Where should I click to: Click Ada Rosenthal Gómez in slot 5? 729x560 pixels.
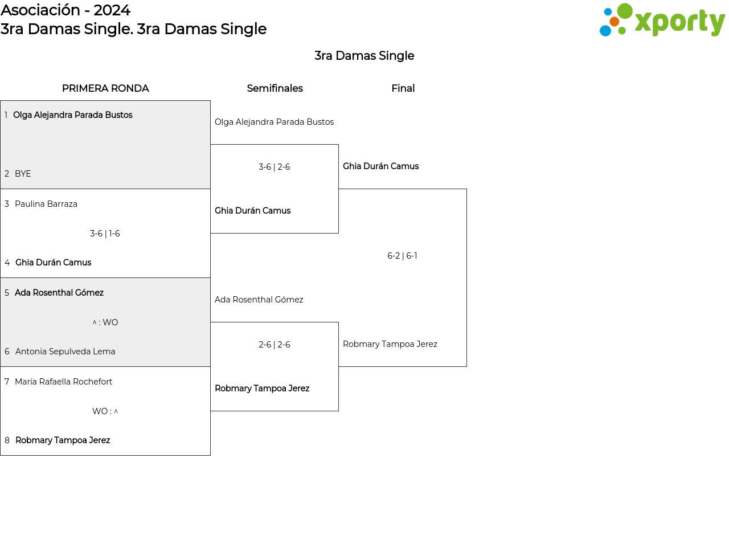click(59, 293)
